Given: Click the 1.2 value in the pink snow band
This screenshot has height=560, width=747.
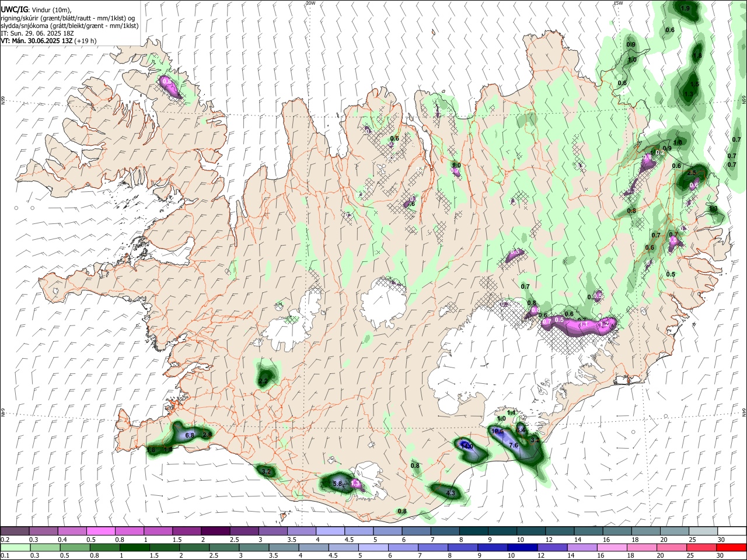Looking at the screenshot, I should [605, 323].
